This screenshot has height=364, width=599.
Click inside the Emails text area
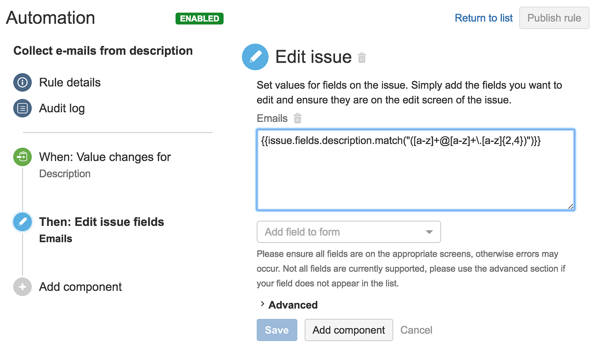pos(415,176)
